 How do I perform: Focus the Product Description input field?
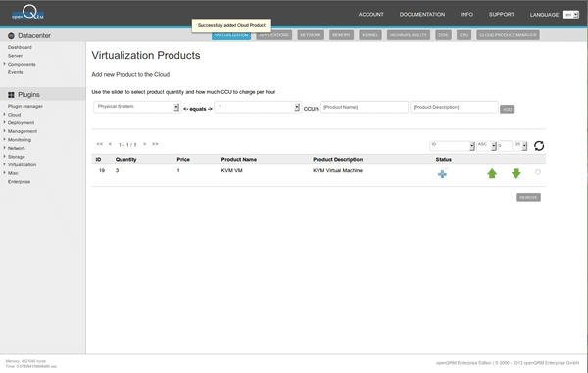click(x=454, y=107)
